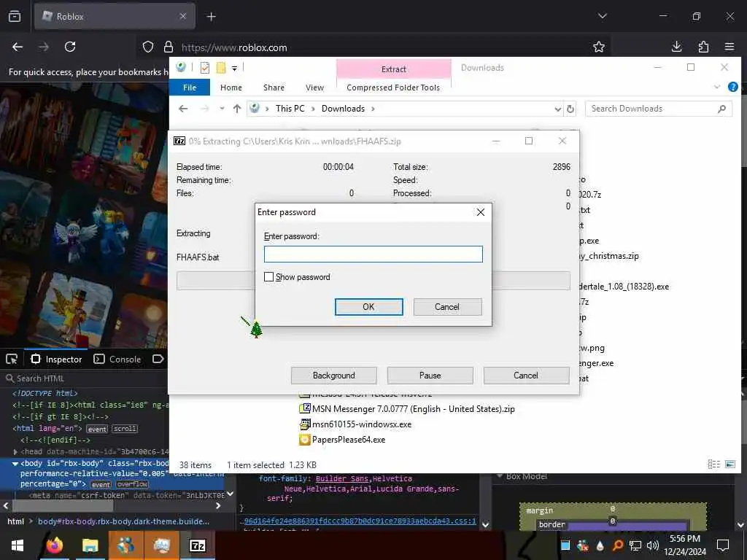Switch to the Inspector devtools tab
The image size is (747, 560).
pyautogui.click(x=56, y=359)
